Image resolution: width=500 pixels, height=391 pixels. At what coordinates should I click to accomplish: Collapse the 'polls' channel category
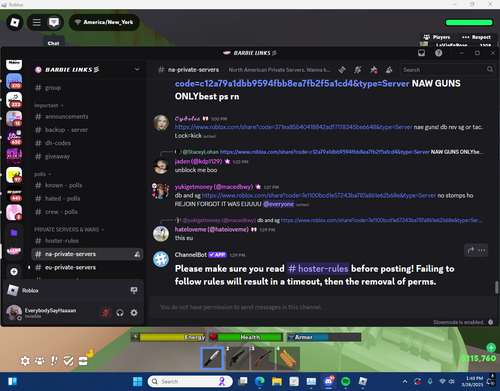pyautogui.click(x=42, y=174)
